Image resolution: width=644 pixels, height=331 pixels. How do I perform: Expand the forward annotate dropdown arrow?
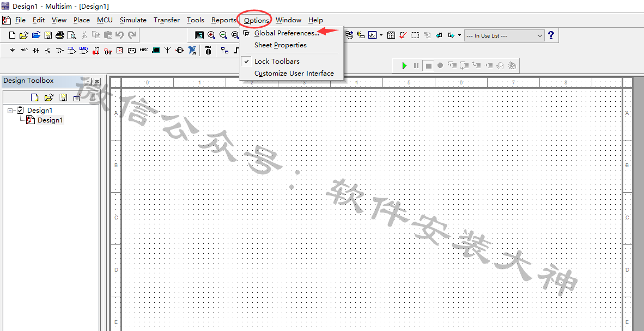pyautogui.click(x=460, y=35)
